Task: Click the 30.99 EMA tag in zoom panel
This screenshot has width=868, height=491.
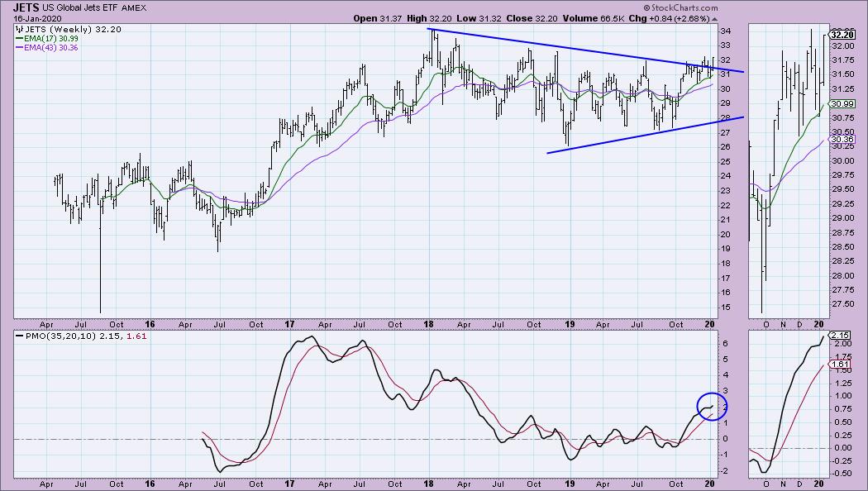Action: tap(843, 103)
